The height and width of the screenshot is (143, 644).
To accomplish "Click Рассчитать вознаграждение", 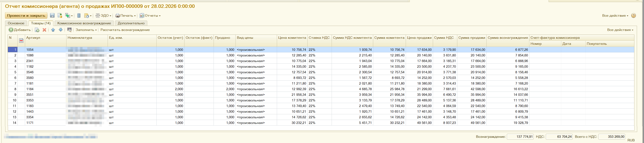I will 125,30.
